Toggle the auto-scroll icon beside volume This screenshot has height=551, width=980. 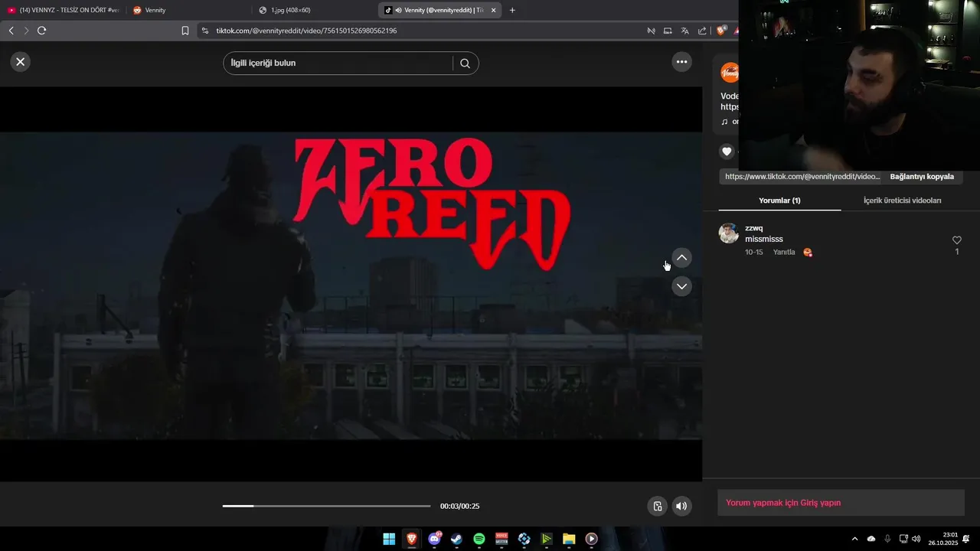[657, 506]
